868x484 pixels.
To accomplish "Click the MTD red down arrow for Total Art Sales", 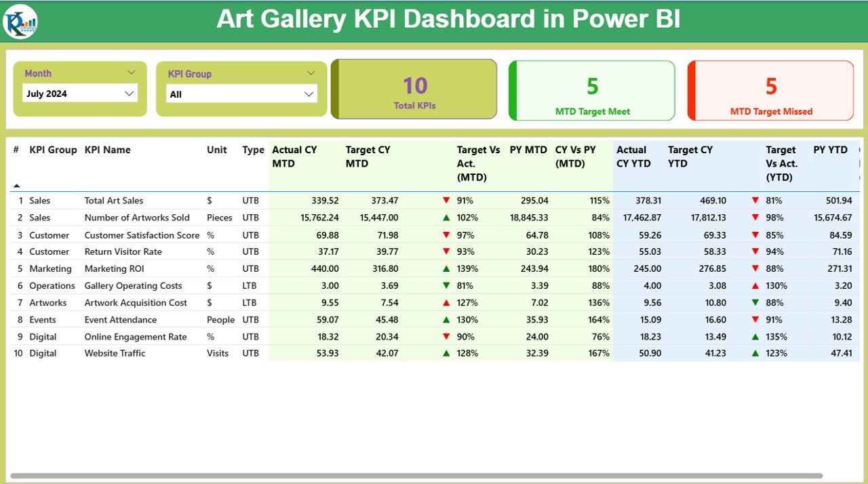I will click(446, 201).
